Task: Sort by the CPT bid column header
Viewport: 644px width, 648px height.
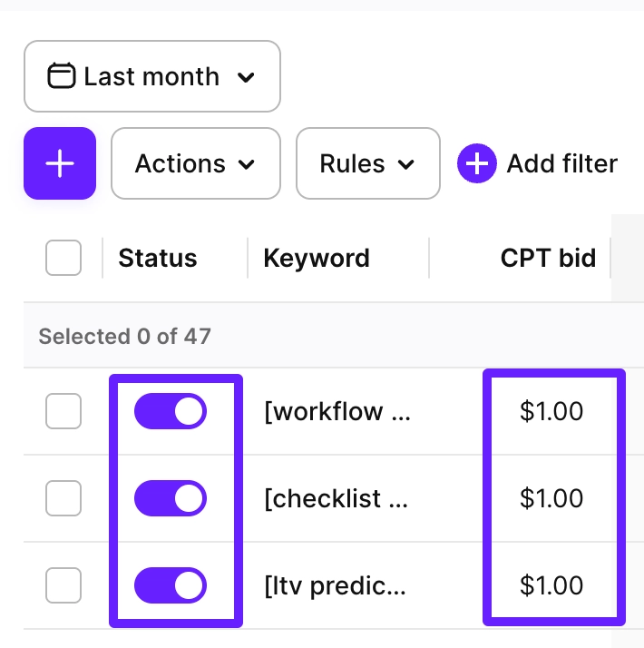Action: (x=548, y=259)
